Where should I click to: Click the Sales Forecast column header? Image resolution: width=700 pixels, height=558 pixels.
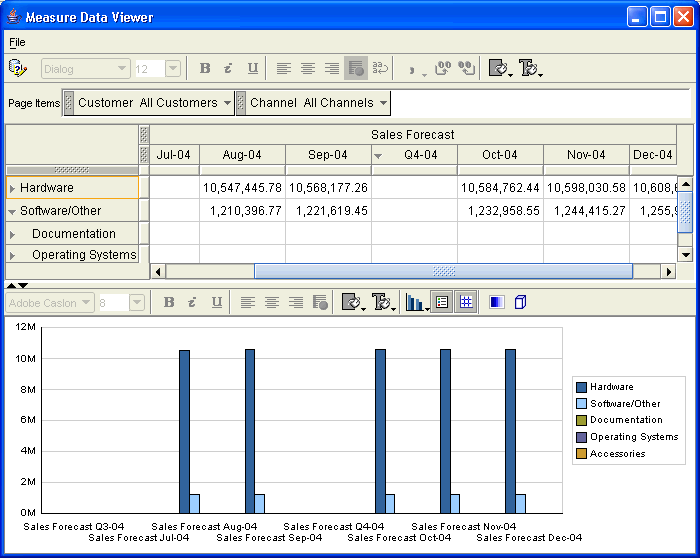click(412, 134)
